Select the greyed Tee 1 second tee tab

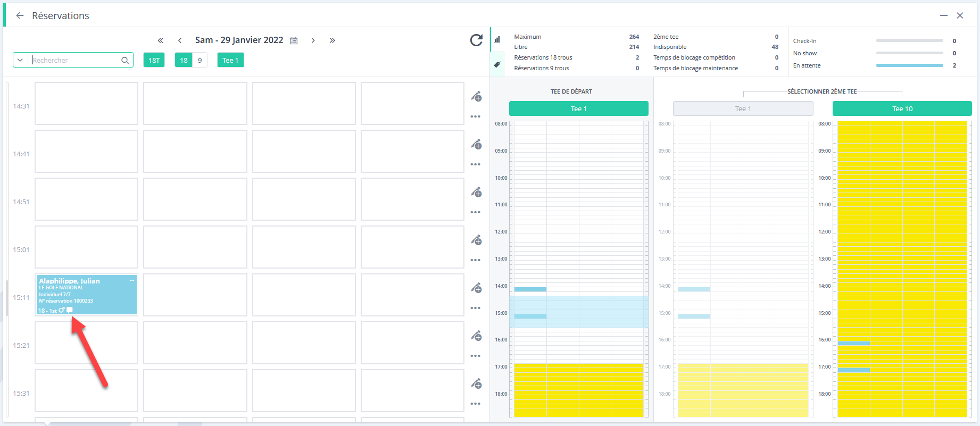743,108
